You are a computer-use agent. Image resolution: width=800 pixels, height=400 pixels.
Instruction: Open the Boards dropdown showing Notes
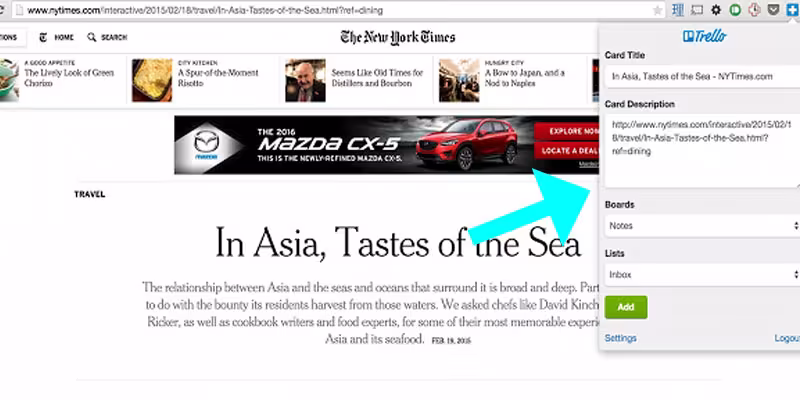coord(702,226)
